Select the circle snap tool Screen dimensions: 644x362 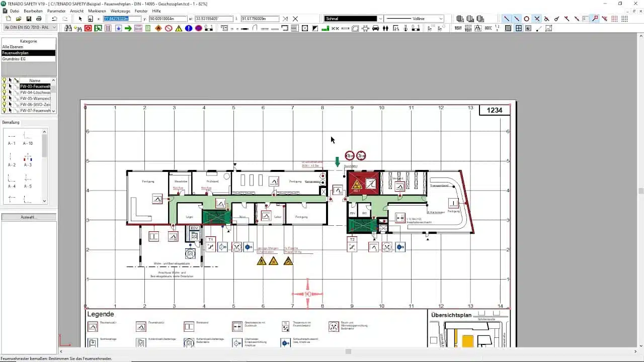527,19
